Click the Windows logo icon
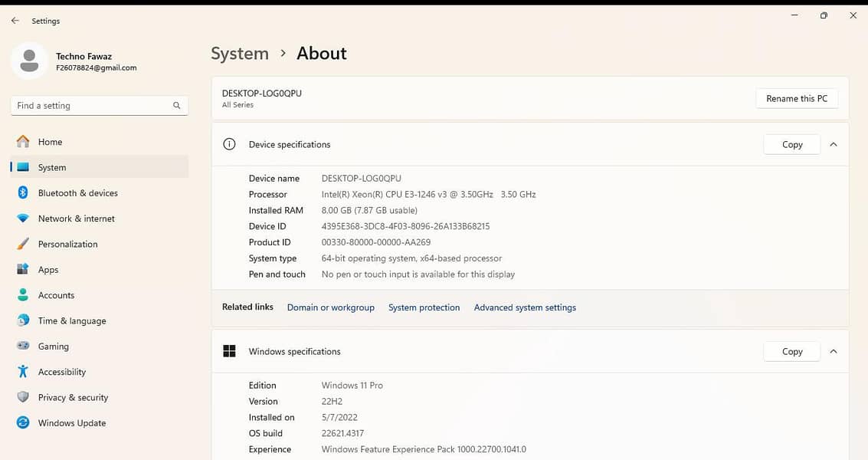 pyautogui.click(x=229, y=351)
